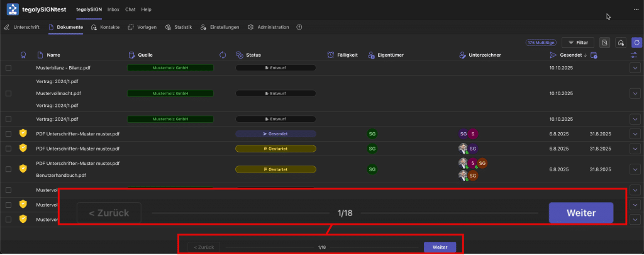This screenshot has height=255, width=644.
Task: Click the calendar icon beside Gesendet
Action: pos(594,55)
